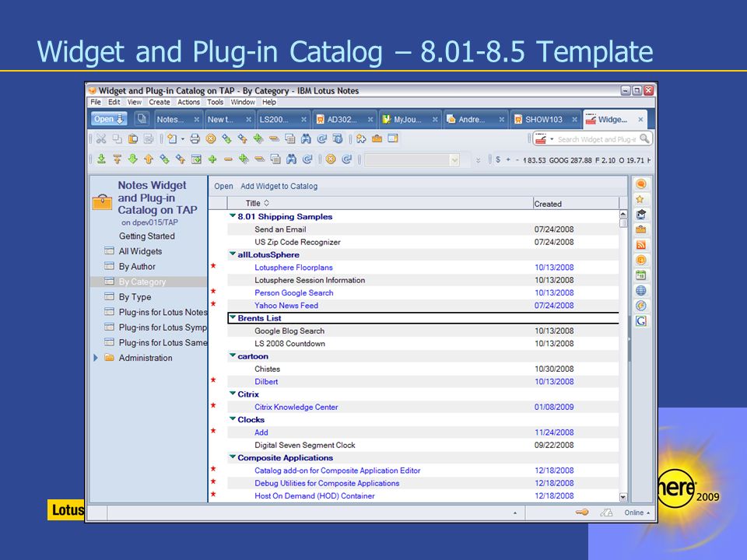Image resolution: width=747 pixels, height=560 pixels.
Task: Collapse the Composite Applications category
Action: coord(233,457)
